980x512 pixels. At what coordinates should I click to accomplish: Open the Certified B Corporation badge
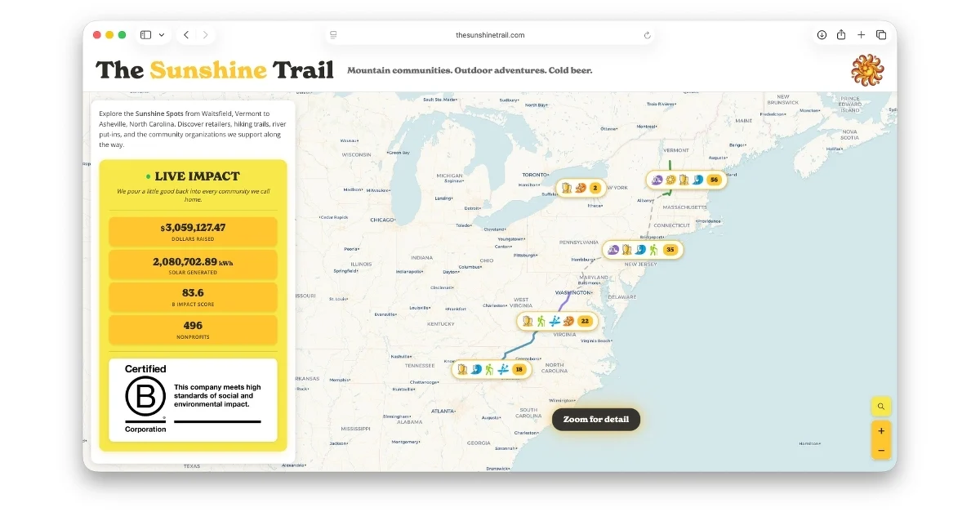point(193,400)
